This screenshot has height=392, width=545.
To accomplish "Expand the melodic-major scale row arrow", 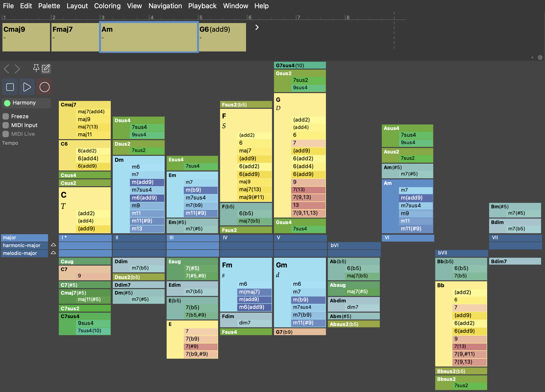I will (53, 253).
